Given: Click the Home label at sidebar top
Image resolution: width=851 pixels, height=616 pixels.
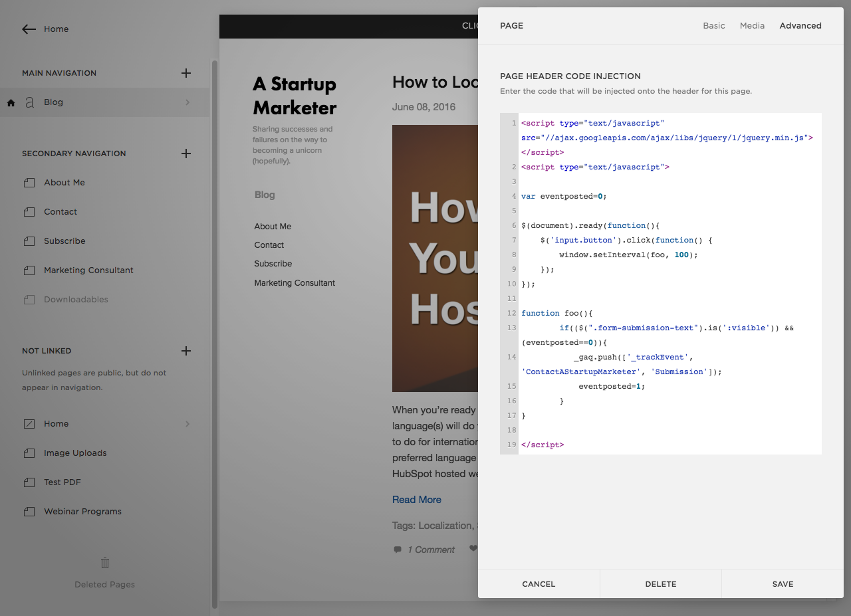Looking at the screenshot, I should tap(57, 29).
